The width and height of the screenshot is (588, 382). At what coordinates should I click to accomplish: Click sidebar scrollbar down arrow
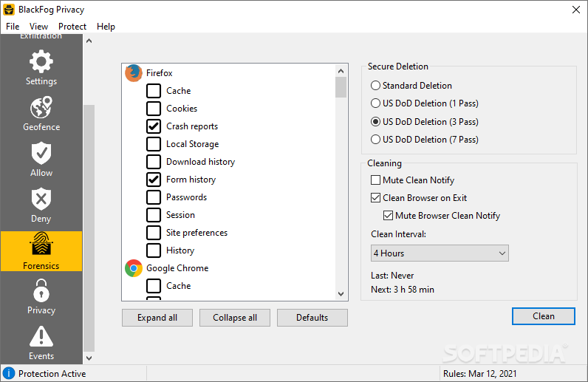pos(89,358)
